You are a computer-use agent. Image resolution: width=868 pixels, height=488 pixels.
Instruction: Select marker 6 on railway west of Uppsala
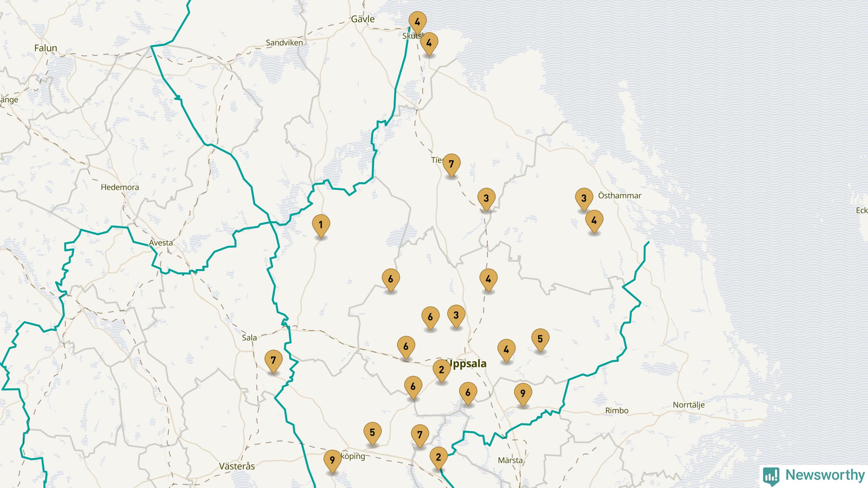pyautogui.click(x=406, y=347)
